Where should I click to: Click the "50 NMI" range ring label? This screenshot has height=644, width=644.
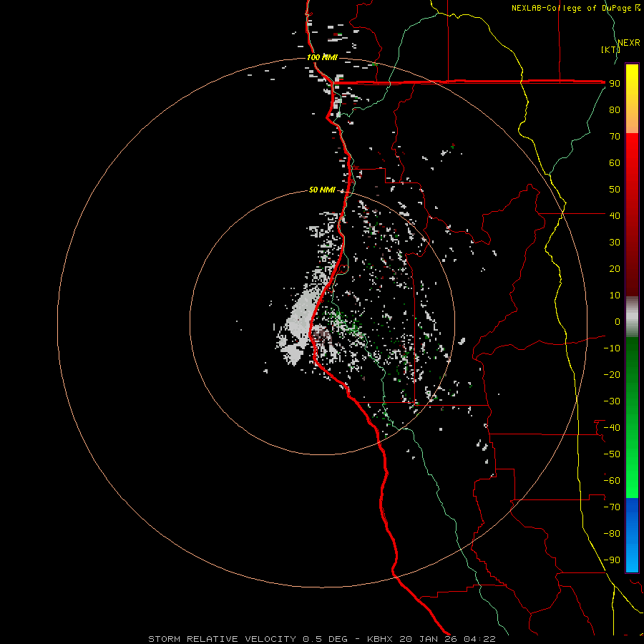tap(322, 190)
